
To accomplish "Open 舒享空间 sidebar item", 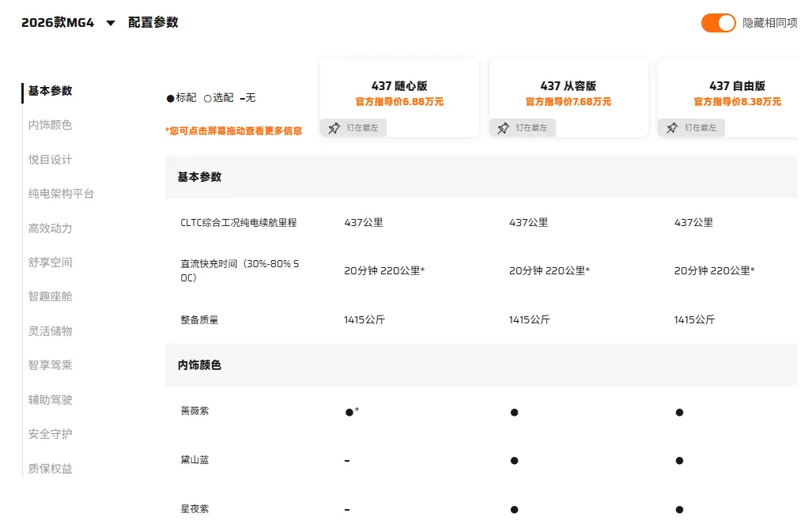I will pyautogui.click(x=51, y=262).
